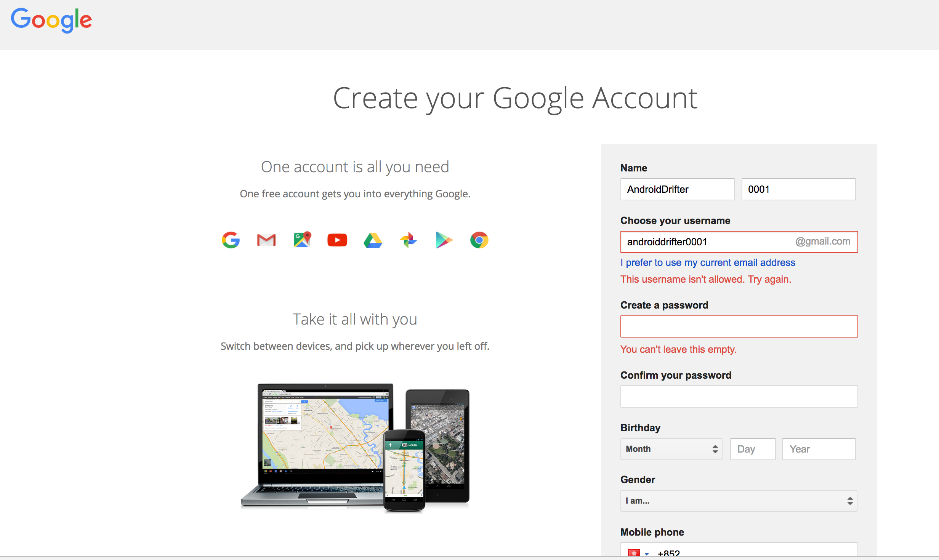Click the Google G search icon
This screenshot has width=939, height=560.
tap(231, 240)
